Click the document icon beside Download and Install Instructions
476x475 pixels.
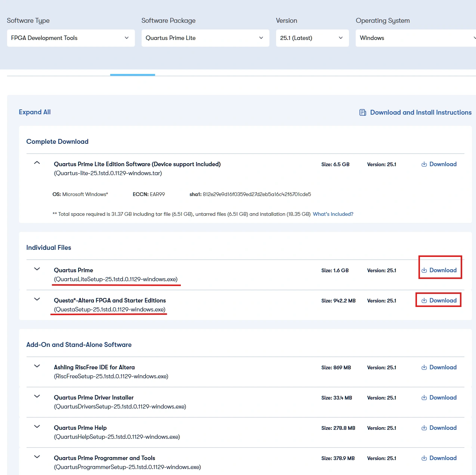(362, 112)
